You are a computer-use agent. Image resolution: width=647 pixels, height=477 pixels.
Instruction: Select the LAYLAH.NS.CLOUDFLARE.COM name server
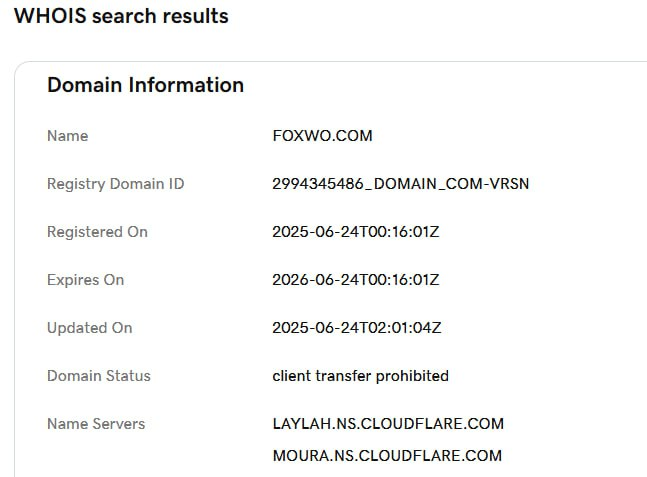[x=388, y=424]
